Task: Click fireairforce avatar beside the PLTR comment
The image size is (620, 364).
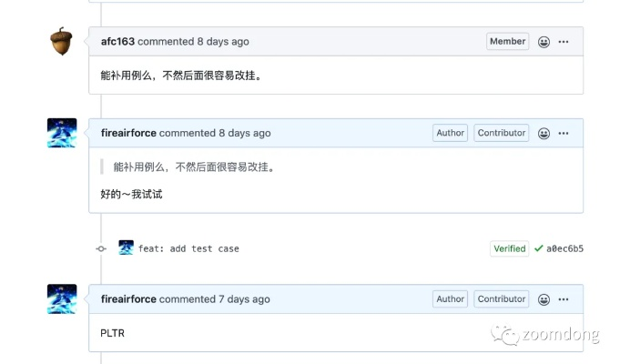Action: [62, 298]
